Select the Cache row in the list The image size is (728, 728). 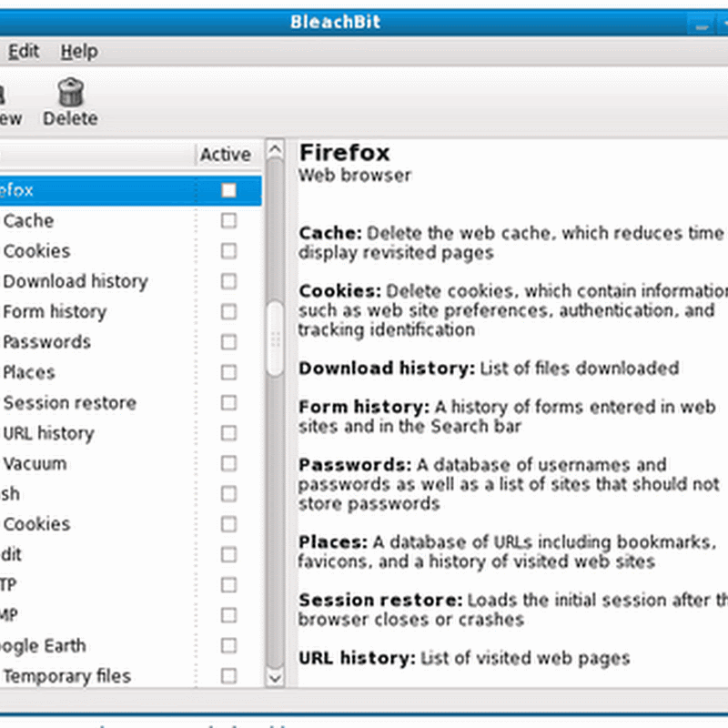click(x=131, y=220)
